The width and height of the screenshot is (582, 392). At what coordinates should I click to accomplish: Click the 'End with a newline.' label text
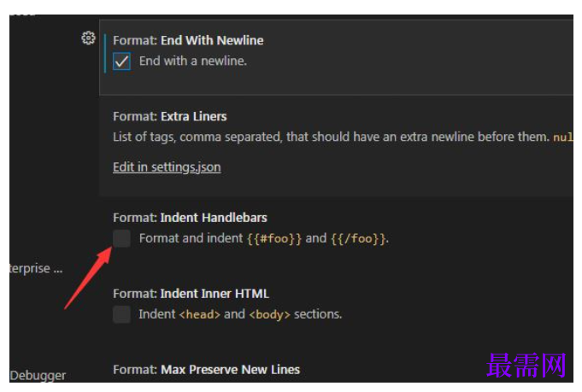point(193,61)
